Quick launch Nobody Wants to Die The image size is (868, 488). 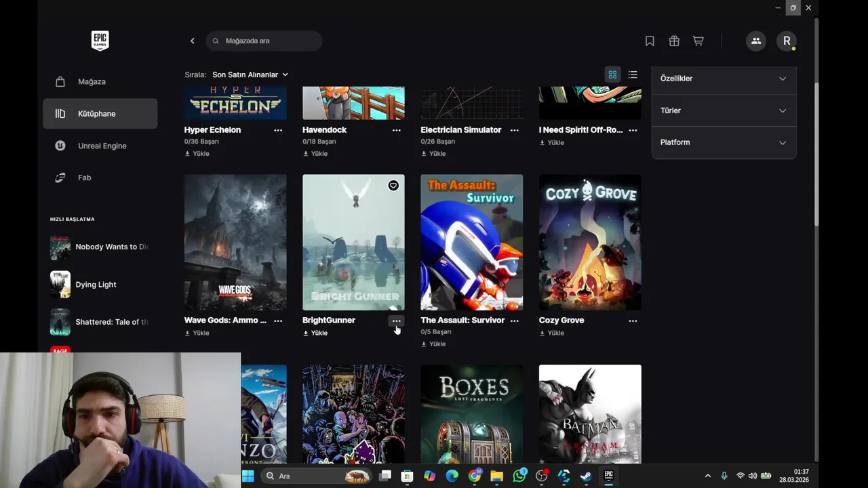99,247
